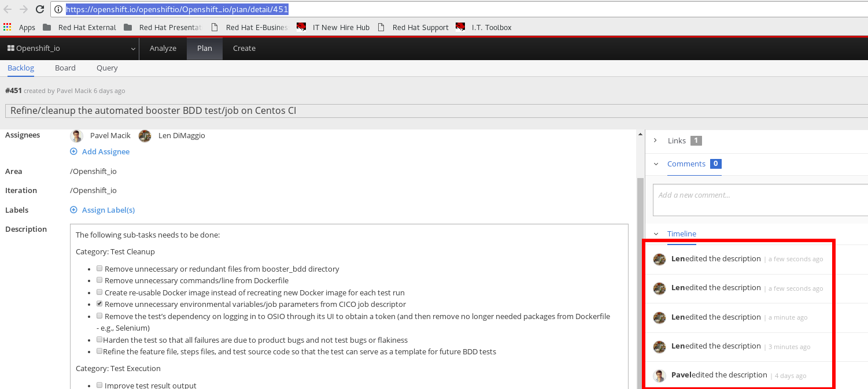Click the app grid icon beside Openshift_io
The height and width of the screenshot is (389, 868).
click(x=10, y=48)
